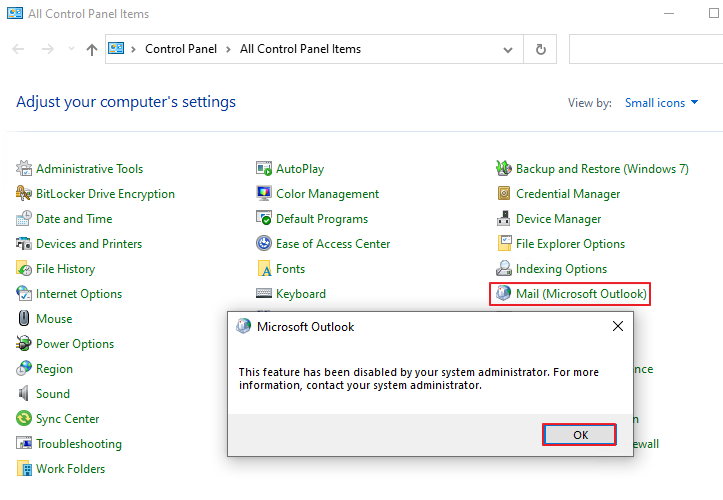Screen dimensions: 723x500
Task: Open the View by Small icons dropdown
Action: point(661,103)
